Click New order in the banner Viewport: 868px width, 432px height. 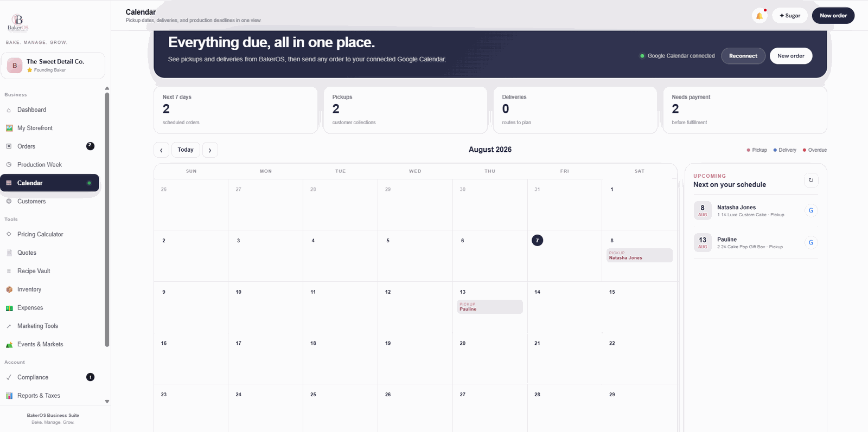point(790,56)
